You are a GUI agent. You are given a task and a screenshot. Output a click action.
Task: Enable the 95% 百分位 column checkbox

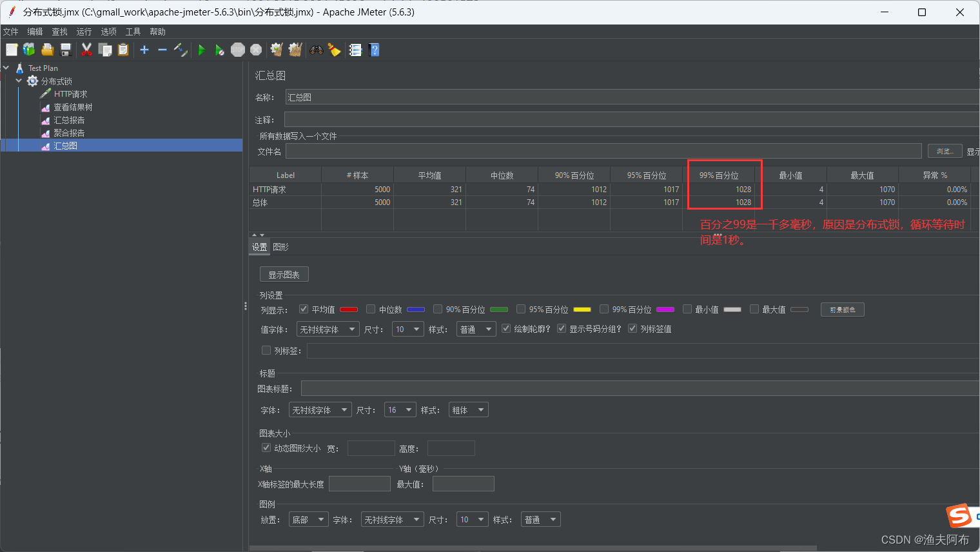tap(521, 310)
